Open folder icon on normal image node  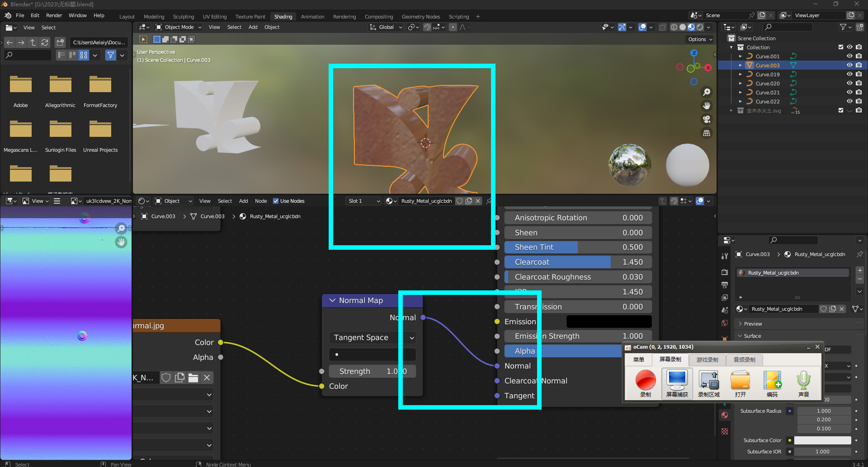click(x=193, y=378)
